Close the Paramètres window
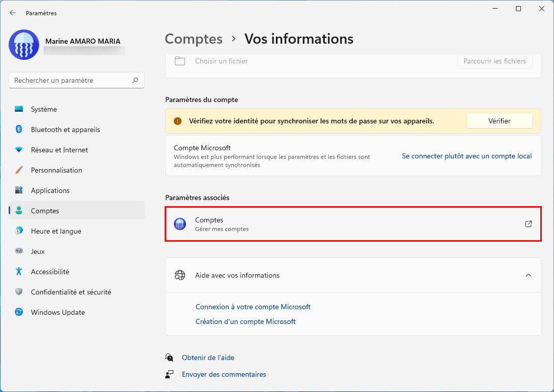The height and width of the screenshot is (392, 554). (x=542, y=9)
